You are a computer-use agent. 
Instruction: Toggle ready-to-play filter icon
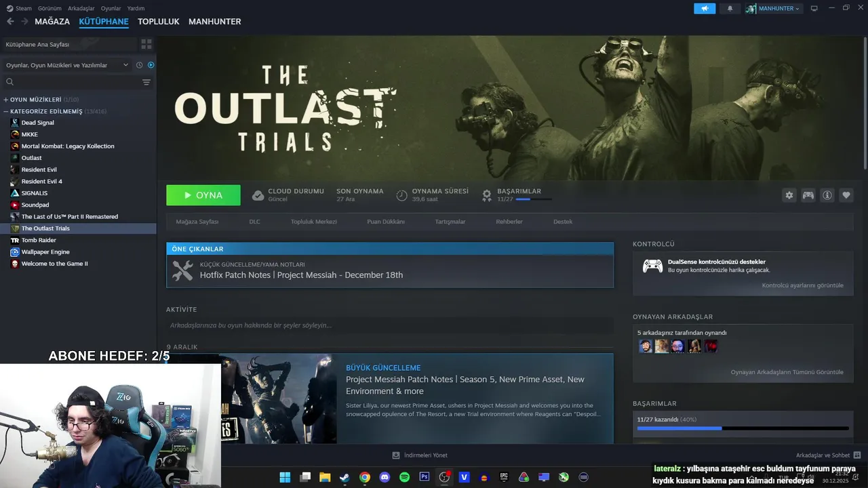point(151,65)
